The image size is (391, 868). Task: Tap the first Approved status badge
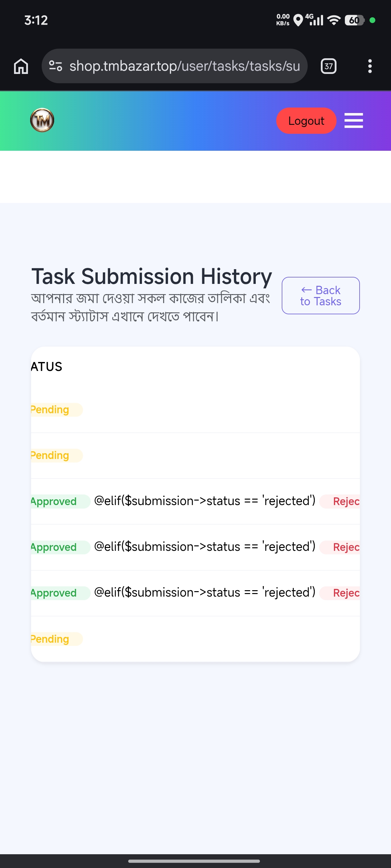tap(60, 502)
